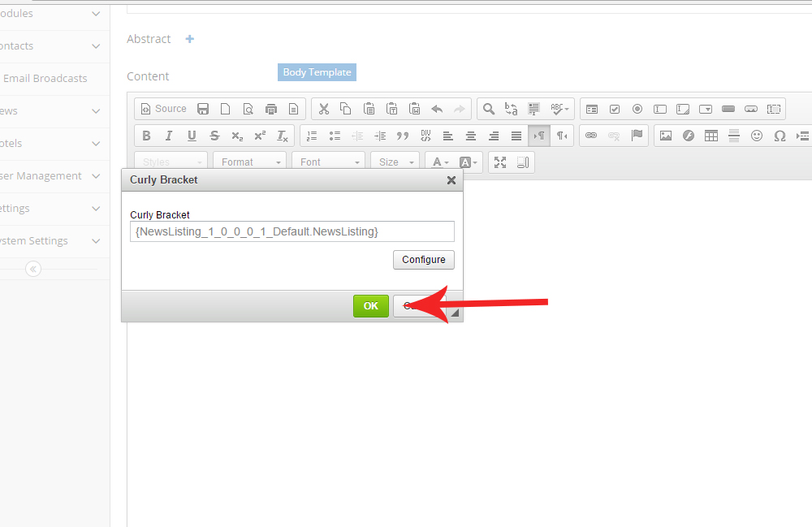Apply strikethrough formatting
The width and height of the screenshot is (812, 527).
coord(214,136)
